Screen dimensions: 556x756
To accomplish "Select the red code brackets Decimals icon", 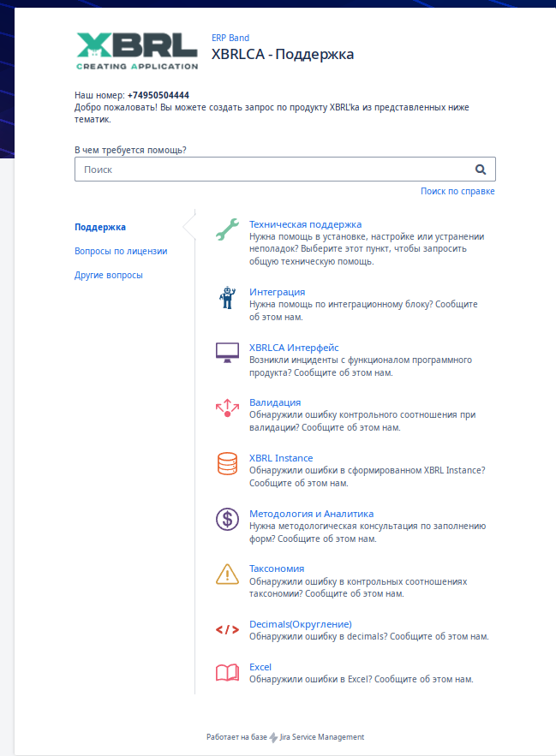I will click(x=227, y=629).
